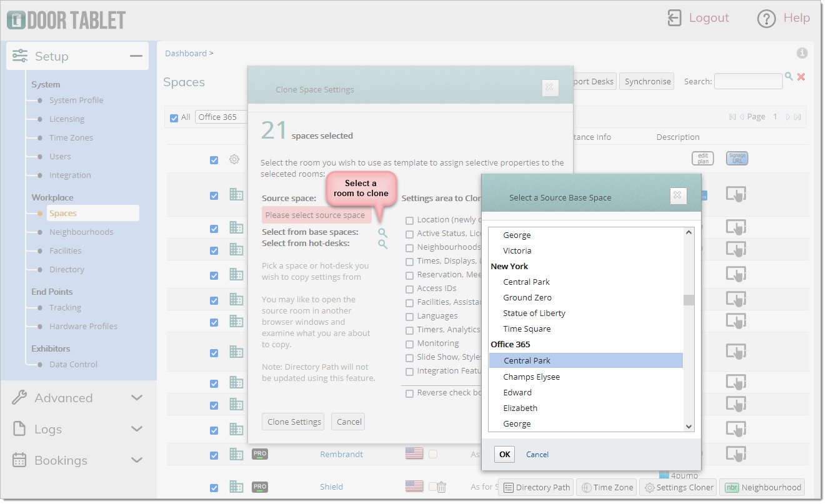Image resolution: width=826 pixels, height=504 pixels.
Task: Click the info icon near Dashboard breadcrumb
Action: (x=802, y=53)
